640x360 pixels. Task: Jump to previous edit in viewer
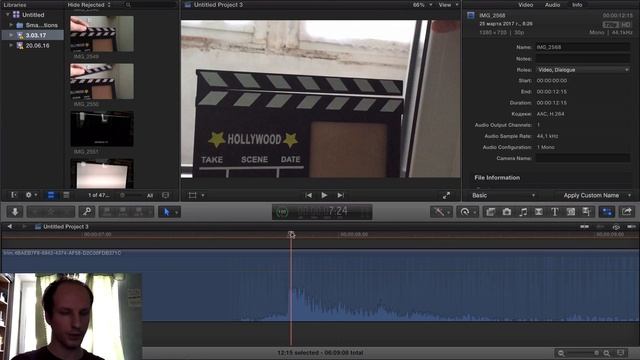coord(309,196)
